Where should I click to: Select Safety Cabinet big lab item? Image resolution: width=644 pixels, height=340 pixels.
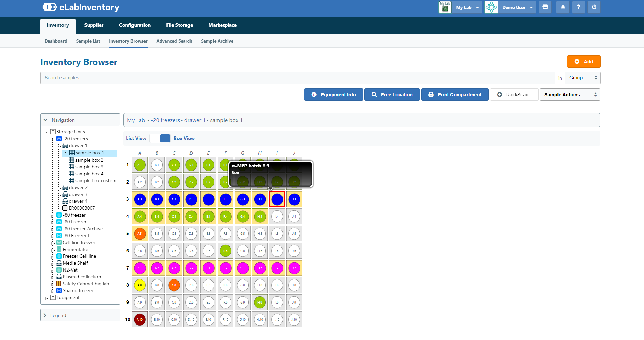[86, 284]
